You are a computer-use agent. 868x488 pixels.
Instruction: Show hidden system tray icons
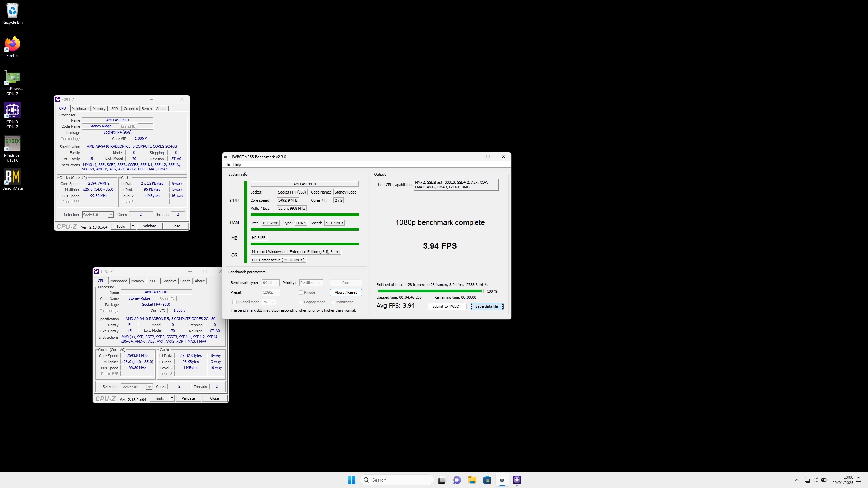(797, 480)
